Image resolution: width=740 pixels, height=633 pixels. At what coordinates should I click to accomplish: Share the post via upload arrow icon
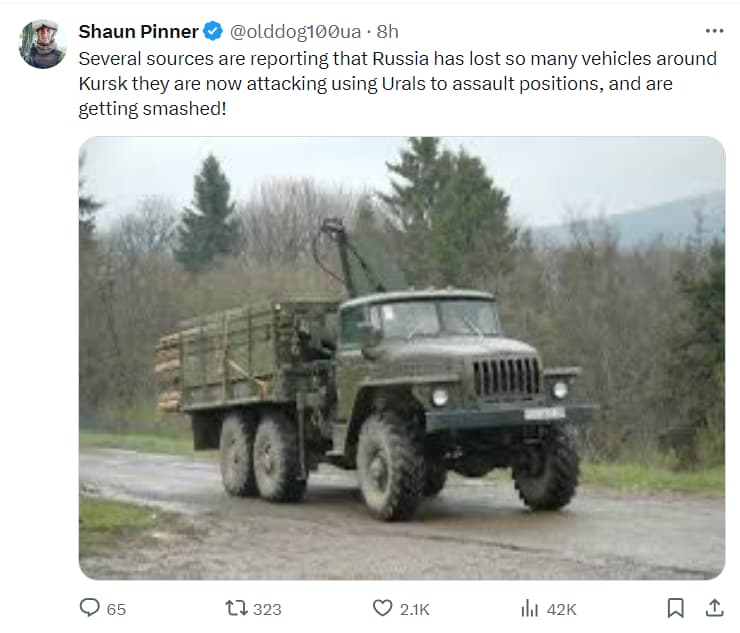point(715,608)
